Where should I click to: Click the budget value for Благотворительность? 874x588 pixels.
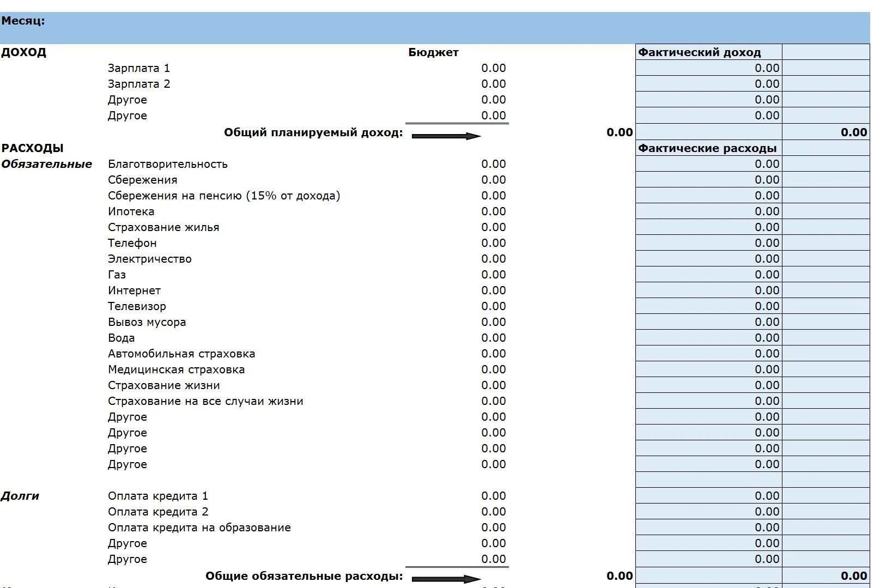tap(494, 164)
